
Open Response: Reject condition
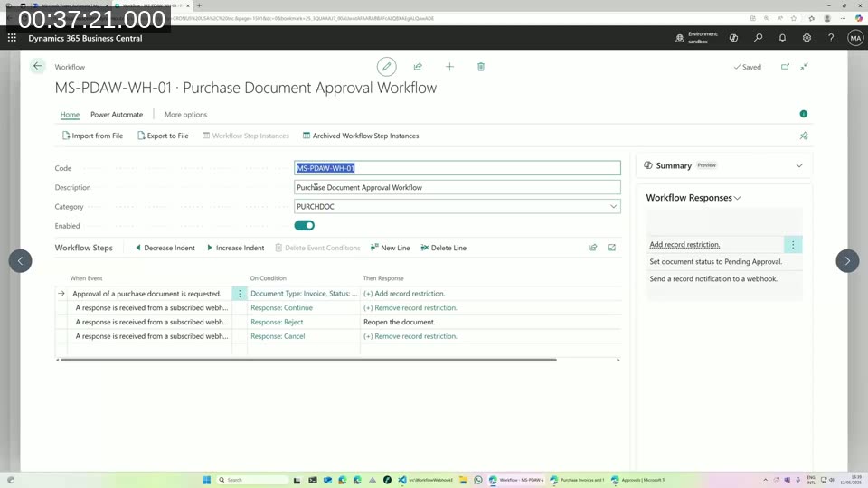[x=277, y=322]
